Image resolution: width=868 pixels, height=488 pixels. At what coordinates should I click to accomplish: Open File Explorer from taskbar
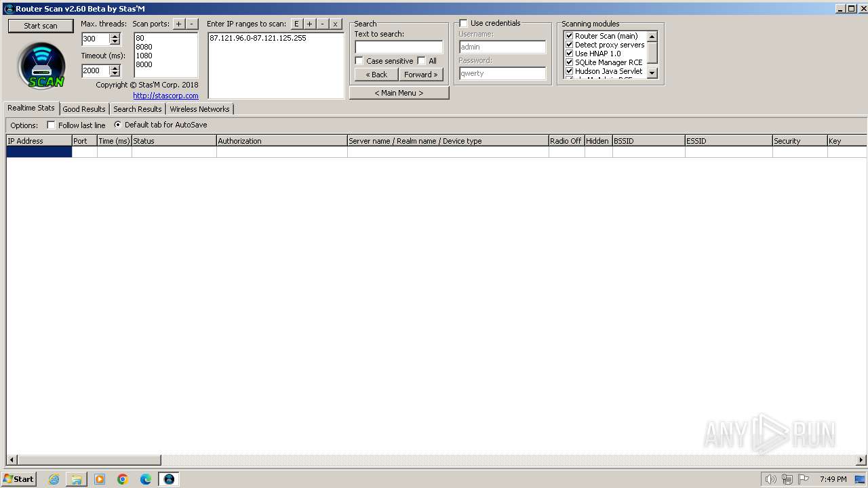[77, 479]
